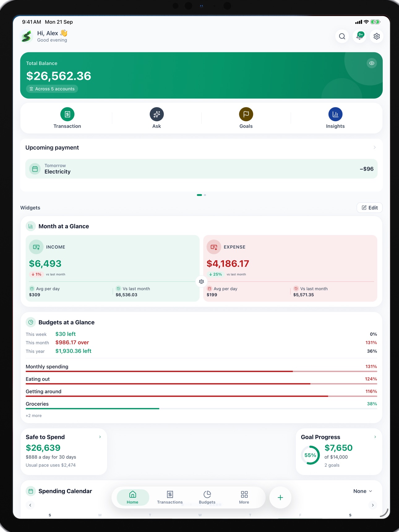Tap the balance scale icon between cards
The height and width of the screenshot is (532, 399).
pyautogui.click(x=201, y=281)
